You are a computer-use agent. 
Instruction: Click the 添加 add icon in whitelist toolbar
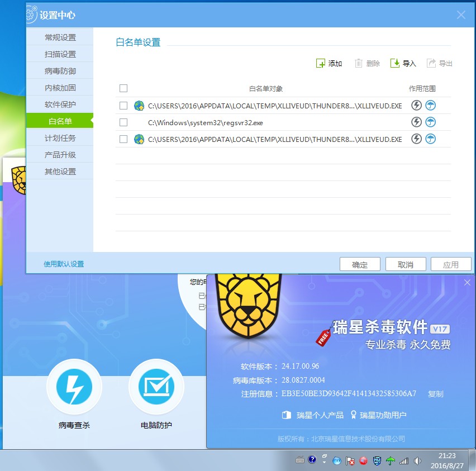point(320,63)
